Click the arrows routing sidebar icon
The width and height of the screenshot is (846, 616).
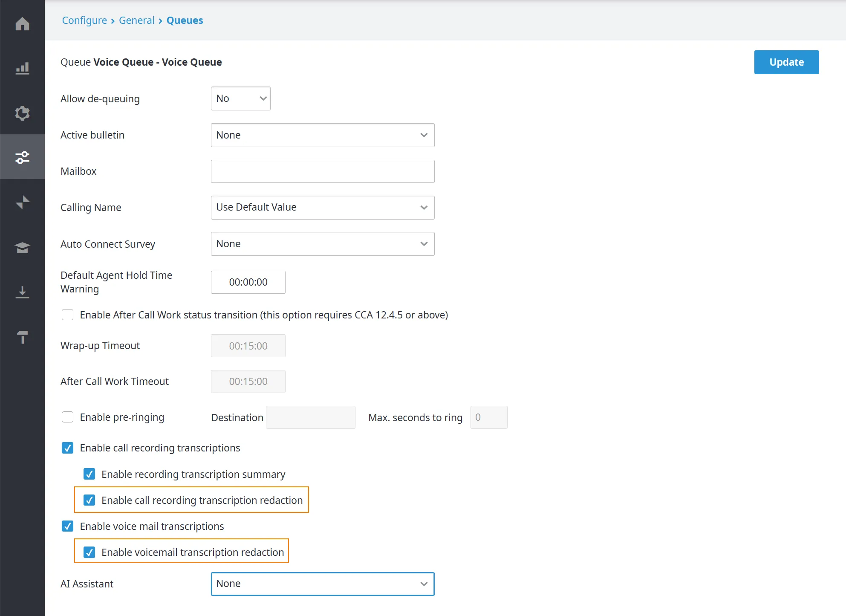(22, 202)
